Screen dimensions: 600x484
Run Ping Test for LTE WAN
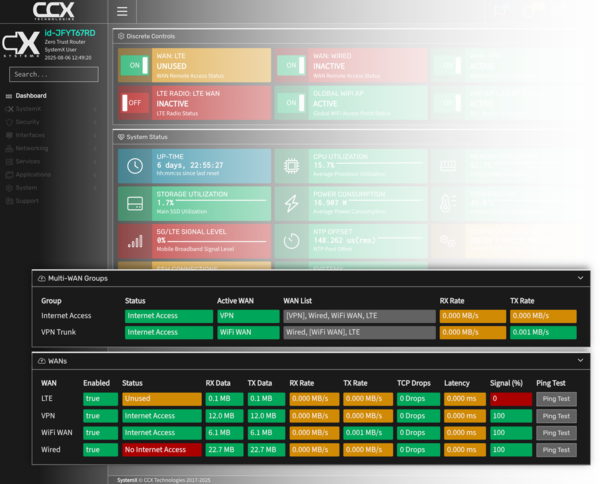[x=556, y=398]
